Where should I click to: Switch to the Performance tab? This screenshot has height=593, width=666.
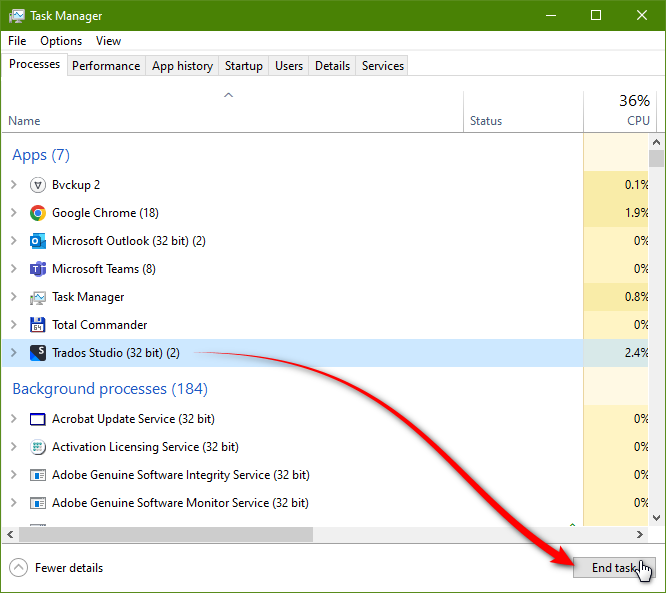tap(106, 66)
